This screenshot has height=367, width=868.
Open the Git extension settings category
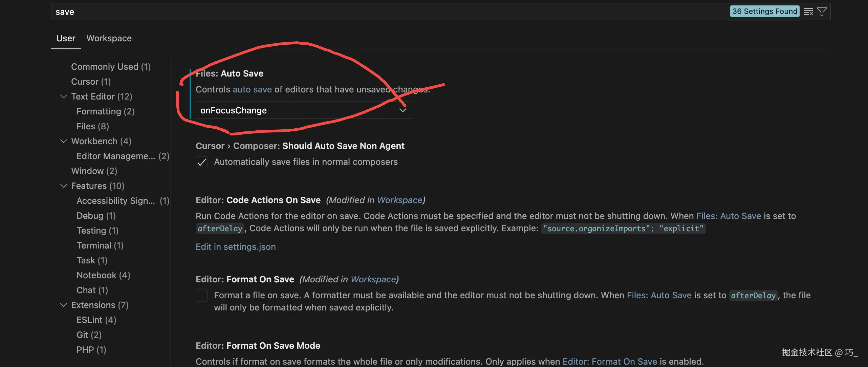[x=89, y=335]
